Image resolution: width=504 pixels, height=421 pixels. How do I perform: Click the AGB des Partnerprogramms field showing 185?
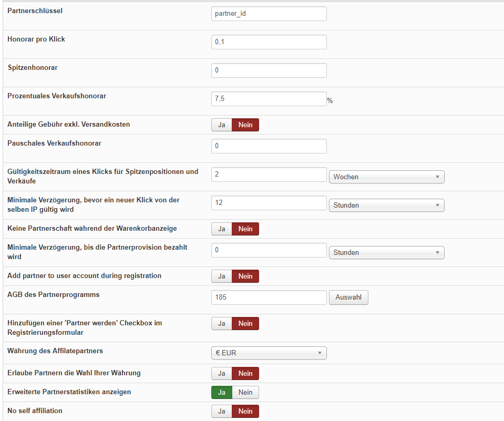269,297
